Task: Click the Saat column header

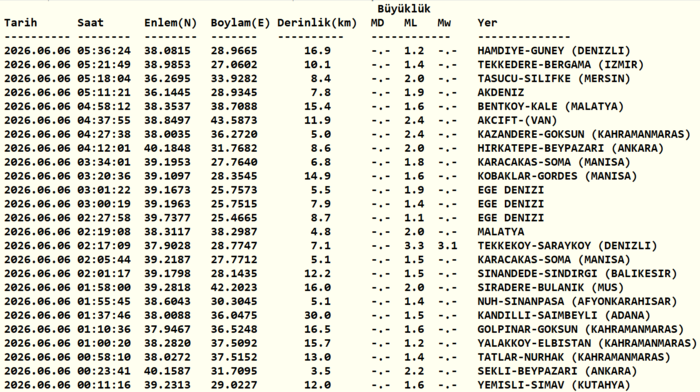Action: [x=90, y=23]
